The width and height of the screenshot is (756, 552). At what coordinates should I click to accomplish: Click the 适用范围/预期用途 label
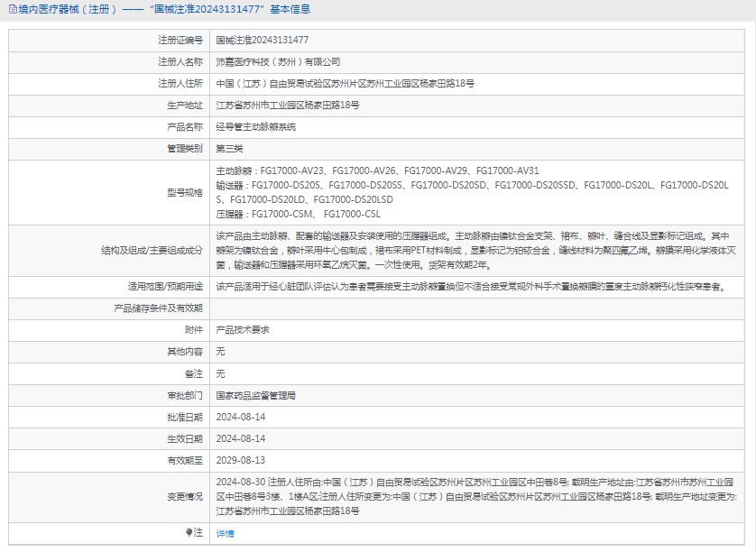(x=165, y=287)
